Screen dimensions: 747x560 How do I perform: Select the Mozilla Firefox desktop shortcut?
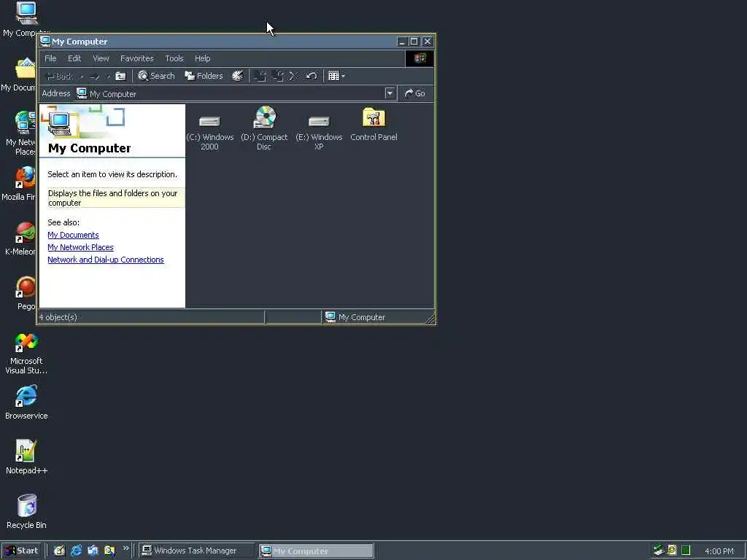(19, 183)
